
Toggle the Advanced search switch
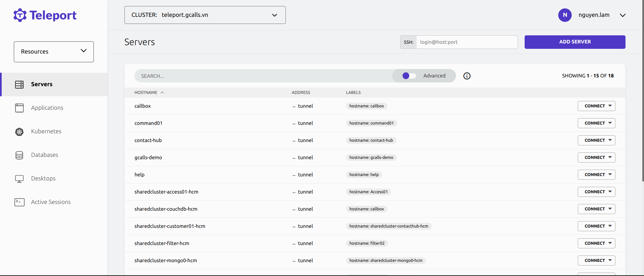409,76
